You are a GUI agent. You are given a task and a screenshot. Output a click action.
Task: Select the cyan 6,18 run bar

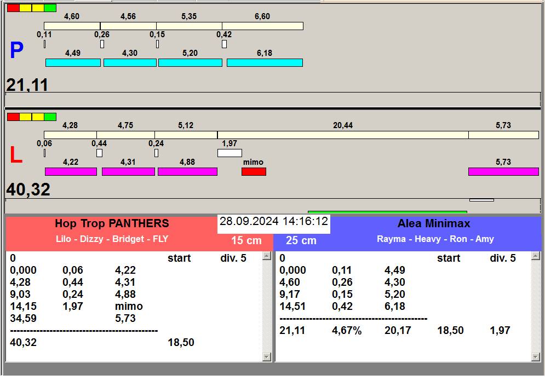click(x=265, y=63)
